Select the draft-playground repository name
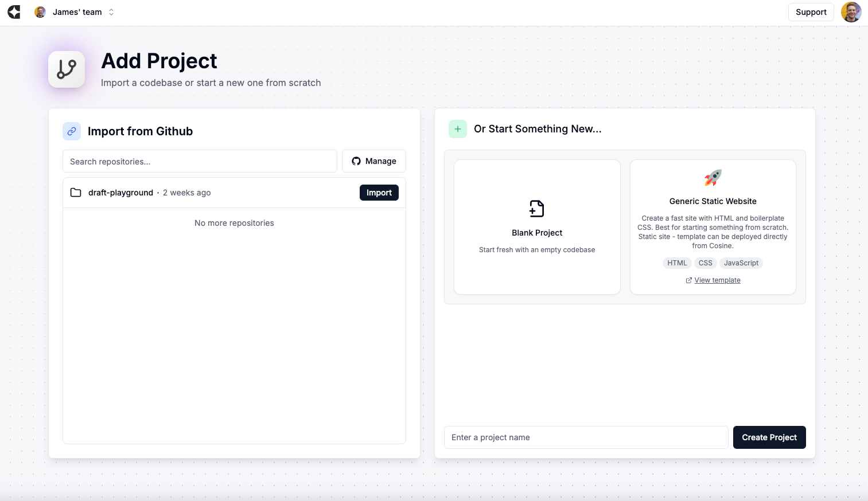The height and width of the screenshot is (501, 868). click(x=120, y=193)
